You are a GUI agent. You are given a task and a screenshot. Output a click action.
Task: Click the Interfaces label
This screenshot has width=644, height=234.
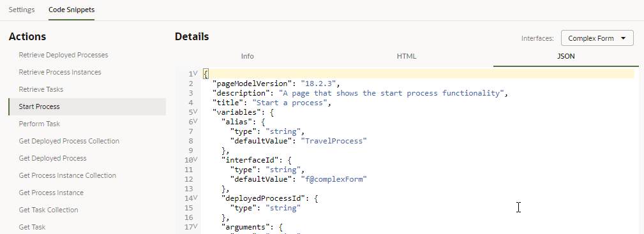click(537, 38)
